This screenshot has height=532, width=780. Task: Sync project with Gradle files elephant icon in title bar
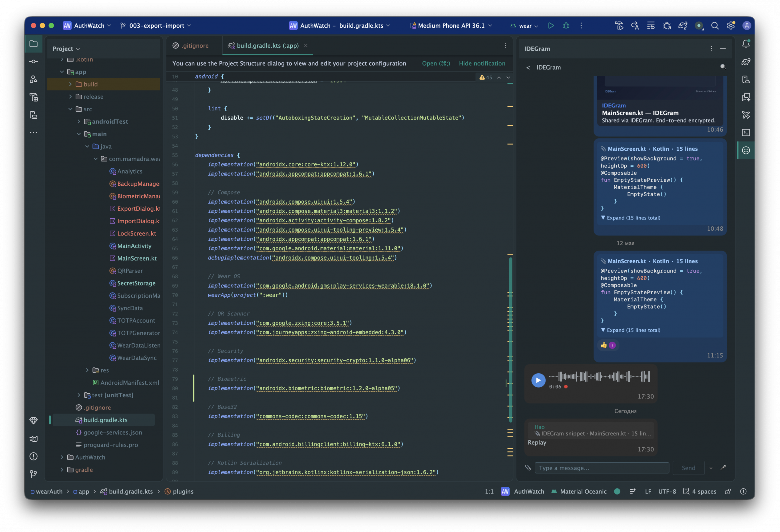coord(683,26)
